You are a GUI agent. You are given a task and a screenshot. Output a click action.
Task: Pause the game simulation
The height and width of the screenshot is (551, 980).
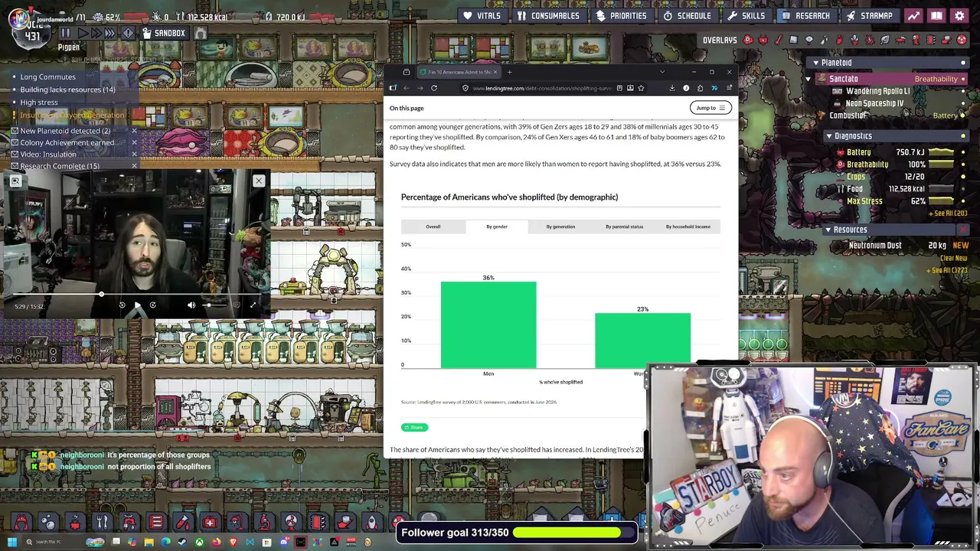coord(66,33)
